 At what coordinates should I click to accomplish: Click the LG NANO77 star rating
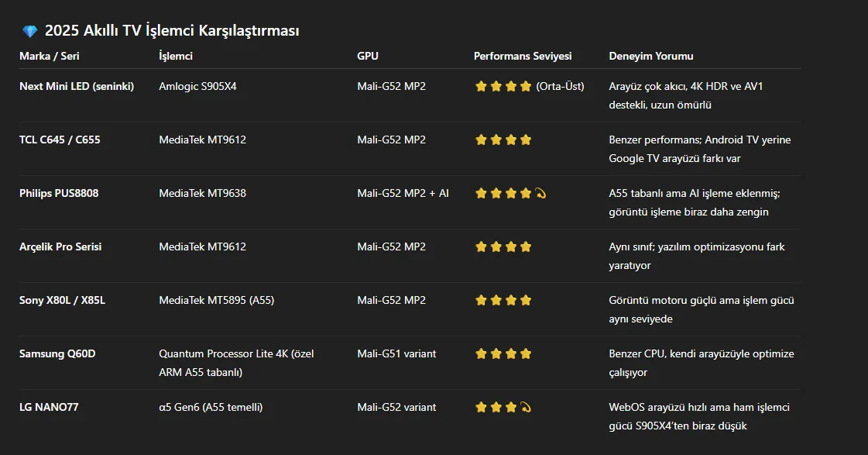(503, 407)
